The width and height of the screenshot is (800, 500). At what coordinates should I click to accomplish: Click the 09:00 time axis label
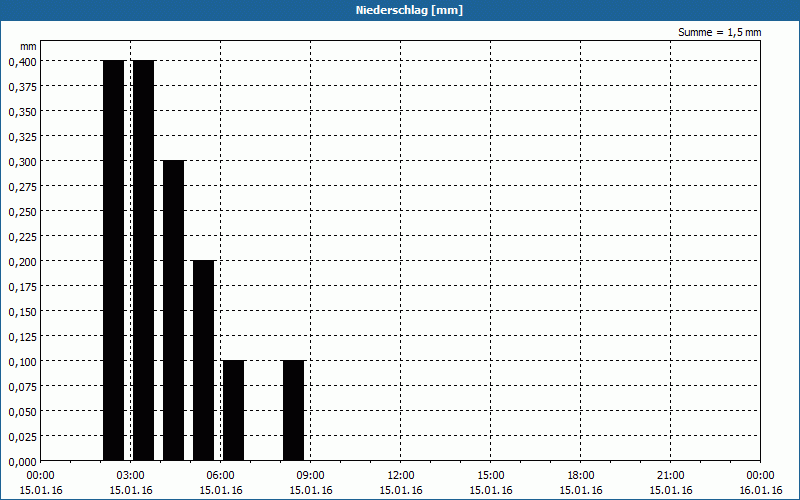pos(311,476)
